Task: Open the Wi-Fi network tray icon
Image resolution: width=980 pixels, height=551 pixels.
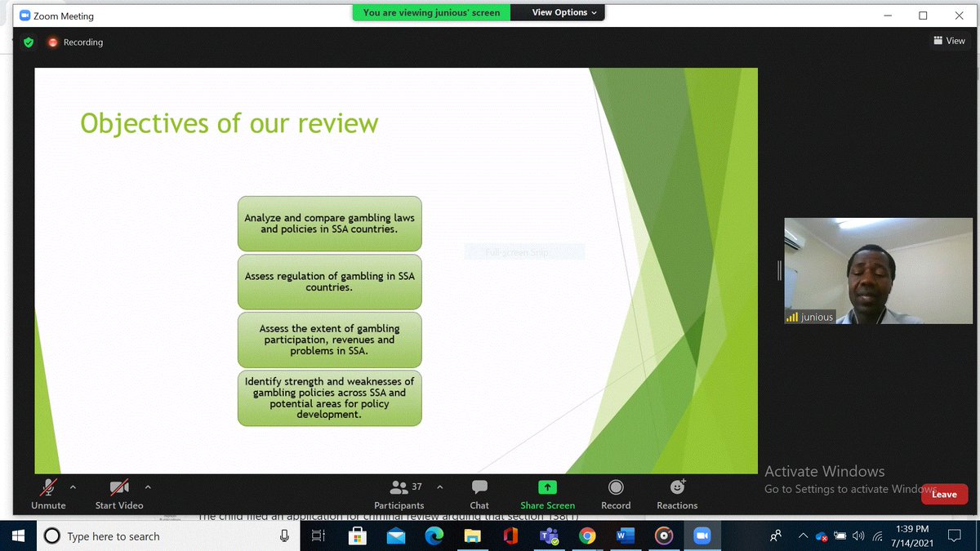Action: point(878,536)
